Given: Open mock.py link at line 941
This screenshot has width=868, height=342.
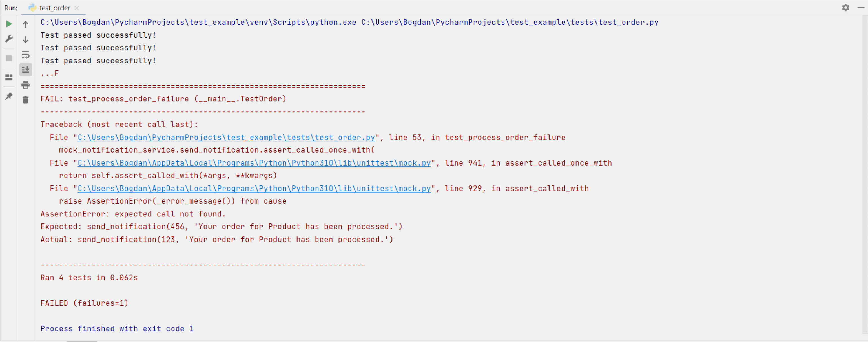Looking at the screenshot, I should point(254,163).
